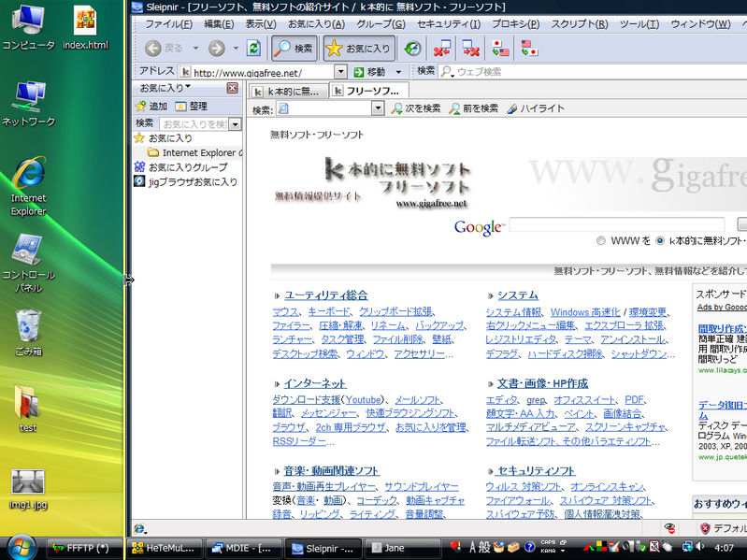Click the favorites search input field

pyautogui.click(x=194, y=124)
